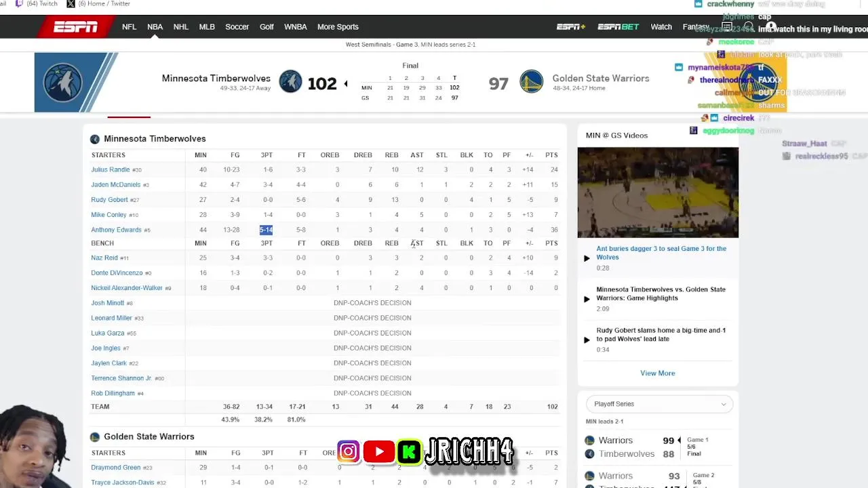This screenshot has height=488, width=868.
Task: Open Timberwolves vs. Warriors Game Highlights link
Action: coord(661,293)
